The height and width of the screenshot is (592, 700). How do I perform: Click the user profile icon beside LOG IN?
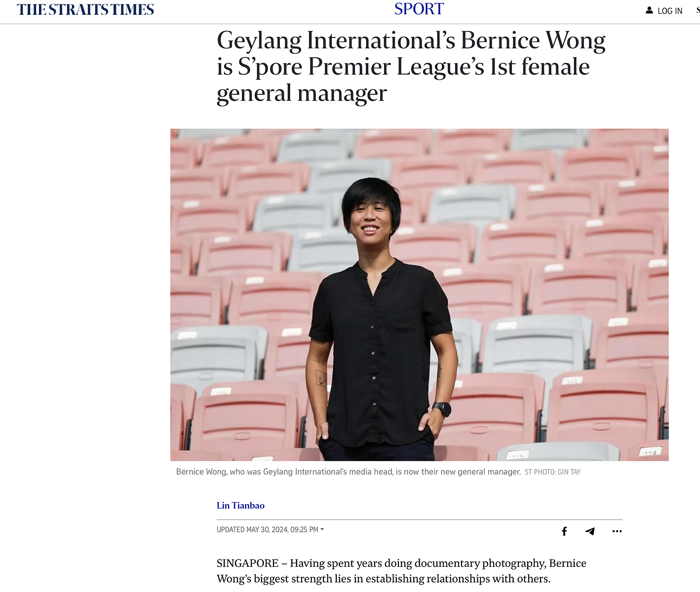point(649,10)
